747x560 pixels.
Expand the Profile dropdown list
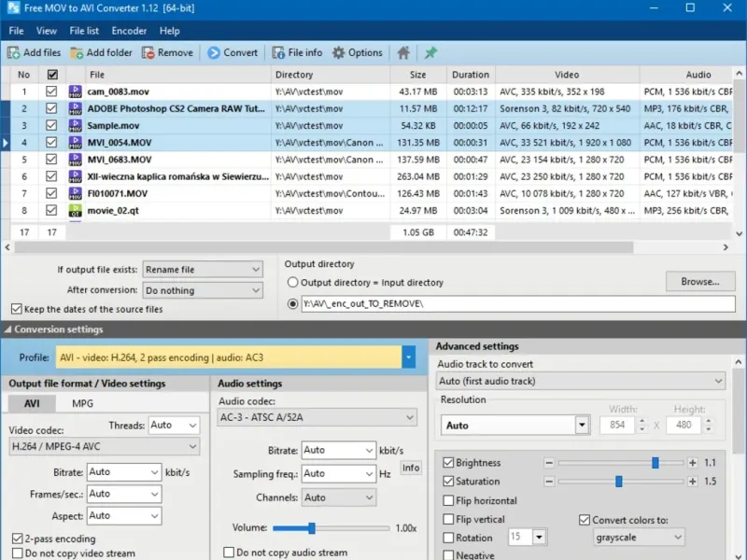coord(408,357)
